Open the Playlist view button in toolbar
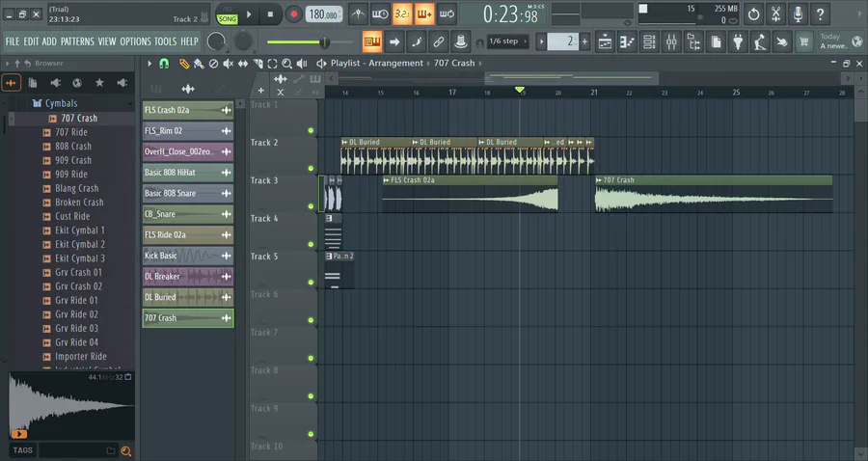Image resolution: width=868 pixels, height=461 pixels. tap(605, 41)
